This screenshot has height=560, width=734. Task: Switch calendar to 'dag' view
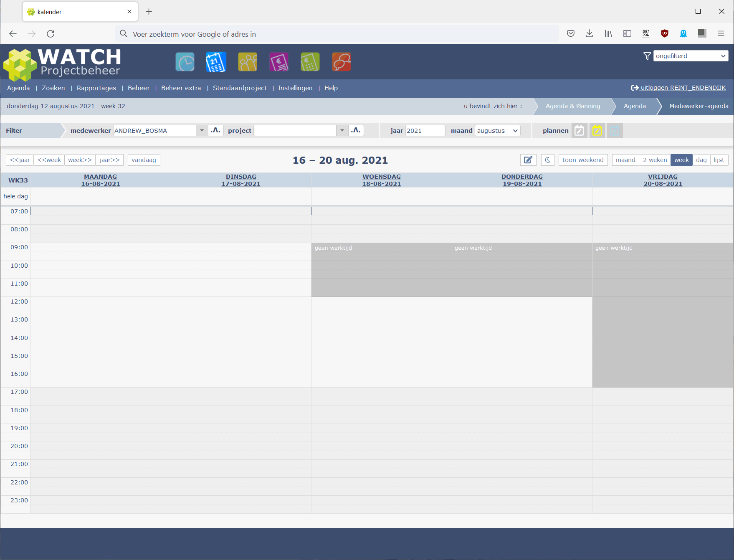click(701, 160)
